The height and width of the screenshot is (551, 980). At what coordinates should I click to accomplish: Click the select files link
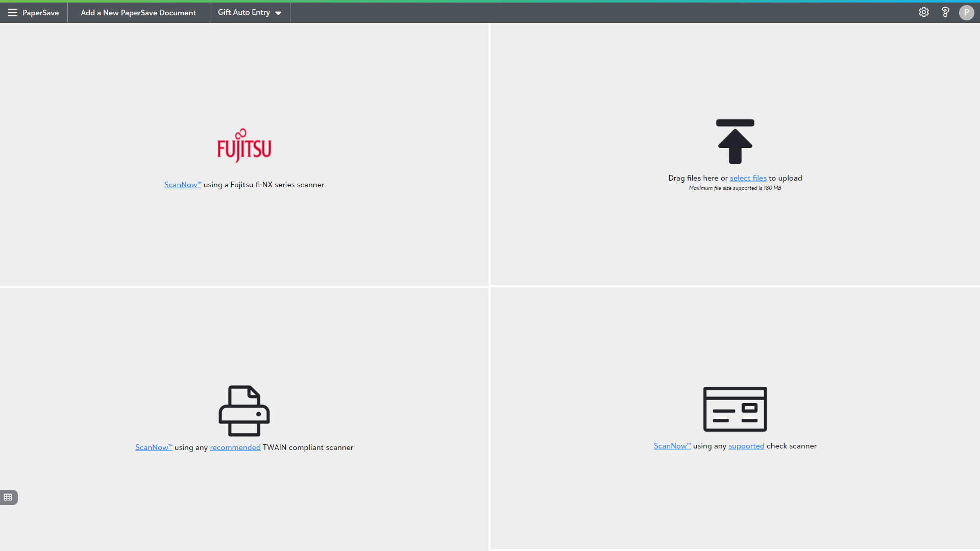click(x=748, y=178)
